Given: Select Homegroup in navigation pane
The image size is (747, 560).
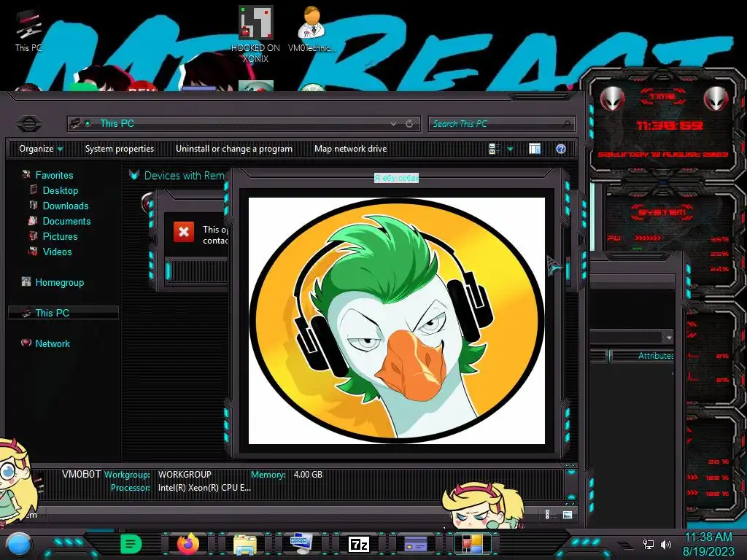Looking at the screenshot, I should tap(59, 282).
